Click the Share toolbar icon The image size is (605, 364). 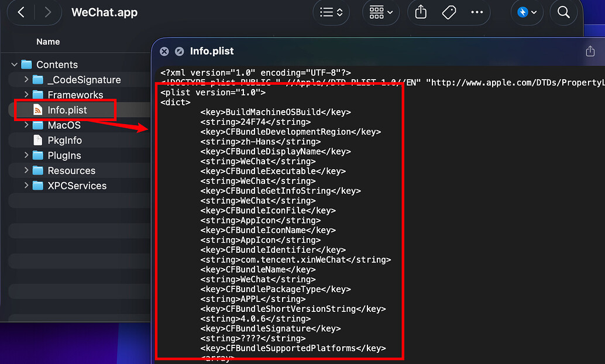(421, 12)
